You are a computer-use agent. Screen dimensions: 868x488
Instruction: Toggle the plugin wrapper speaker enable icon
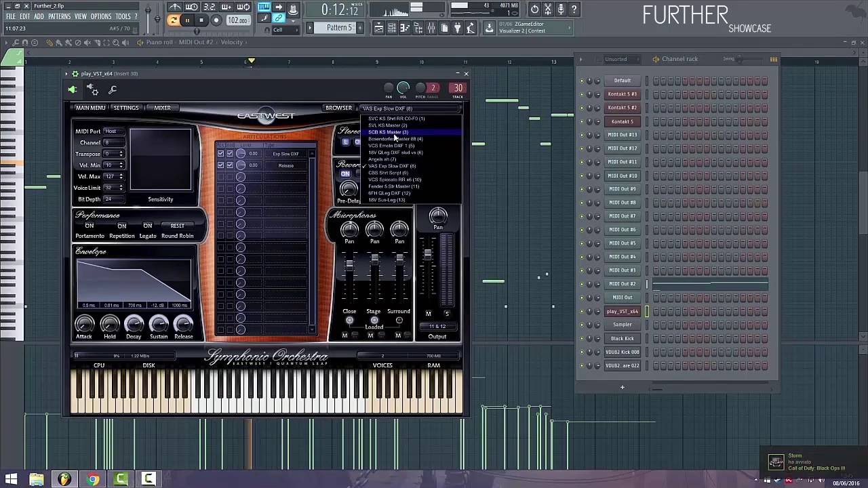[x=73, y=89]
